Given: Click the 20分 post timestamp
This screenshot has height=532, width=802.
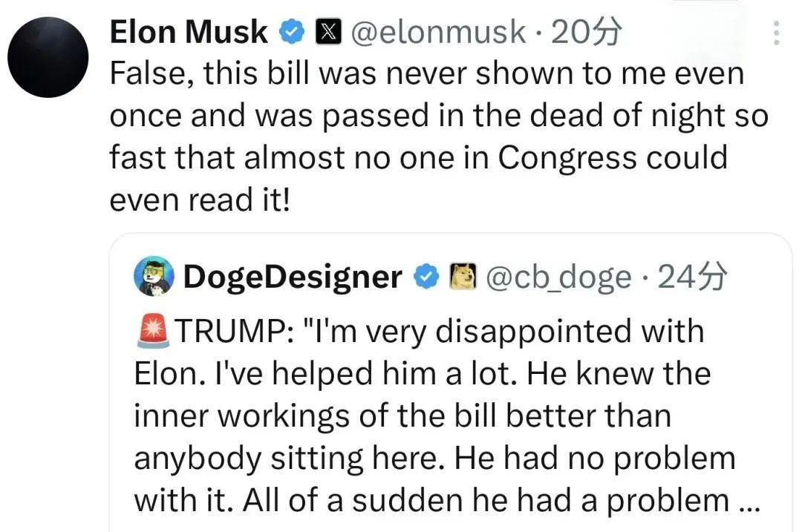Looking at the screenshot, I should pos(587,32).
